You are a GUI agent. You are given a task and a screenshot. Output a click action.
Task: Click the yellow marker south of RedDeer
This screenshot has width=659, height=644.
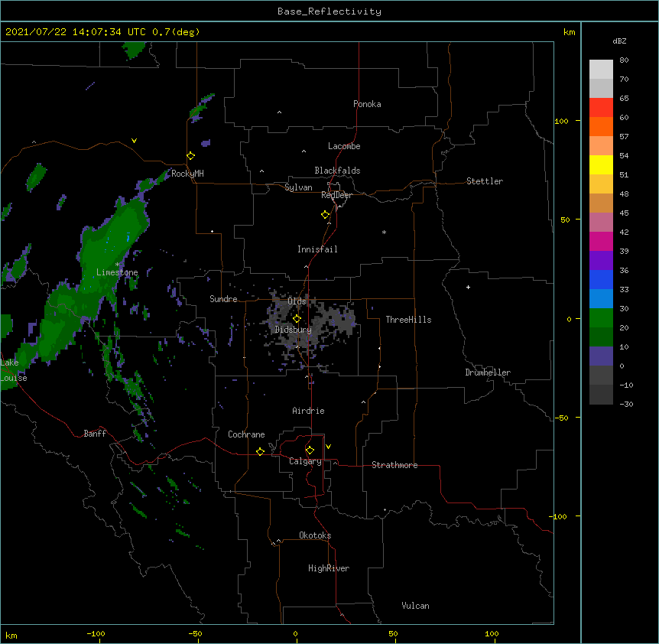(325, 215)
